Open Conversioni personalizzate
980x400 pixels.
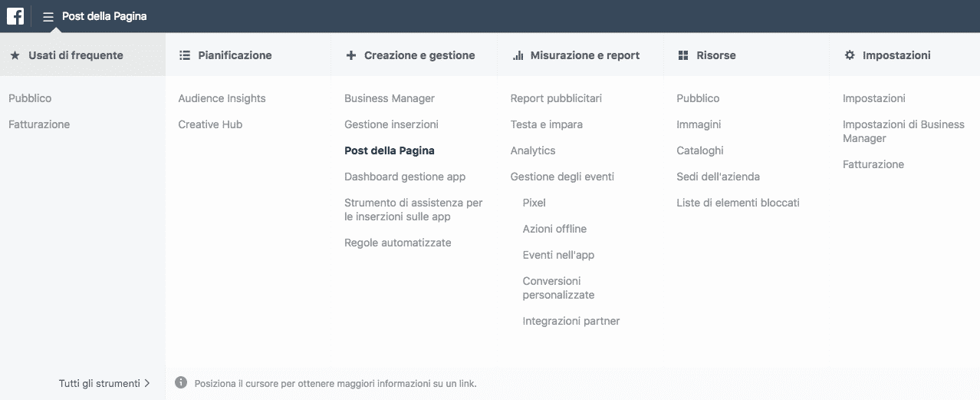click(x=558, y=288)
